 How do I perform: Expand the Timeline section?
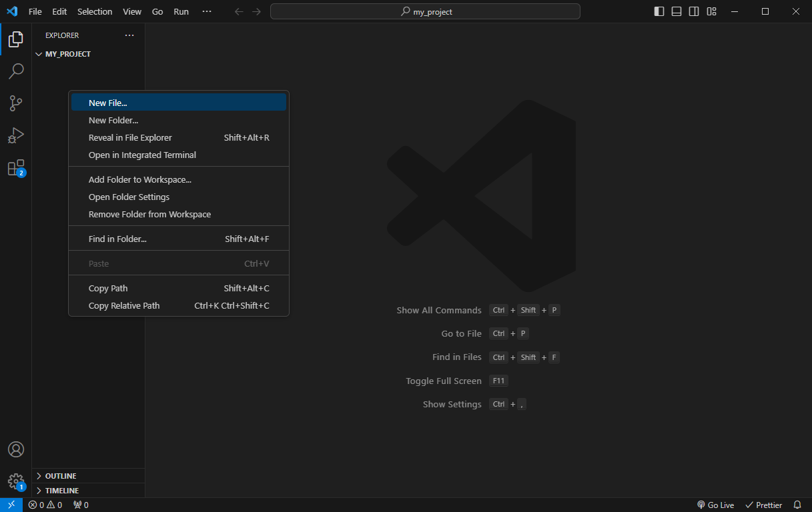(x=62, y=491)
